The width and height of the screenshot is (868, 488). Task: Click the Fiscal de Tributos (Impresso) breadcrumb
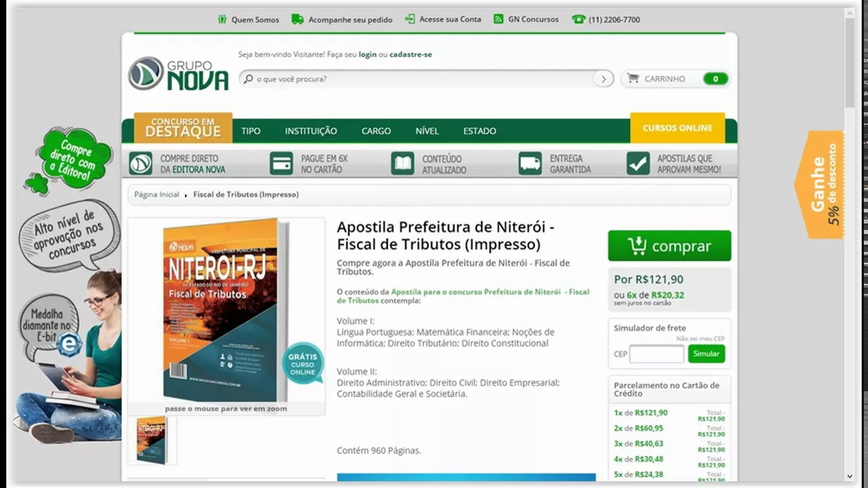click(246, 195)
